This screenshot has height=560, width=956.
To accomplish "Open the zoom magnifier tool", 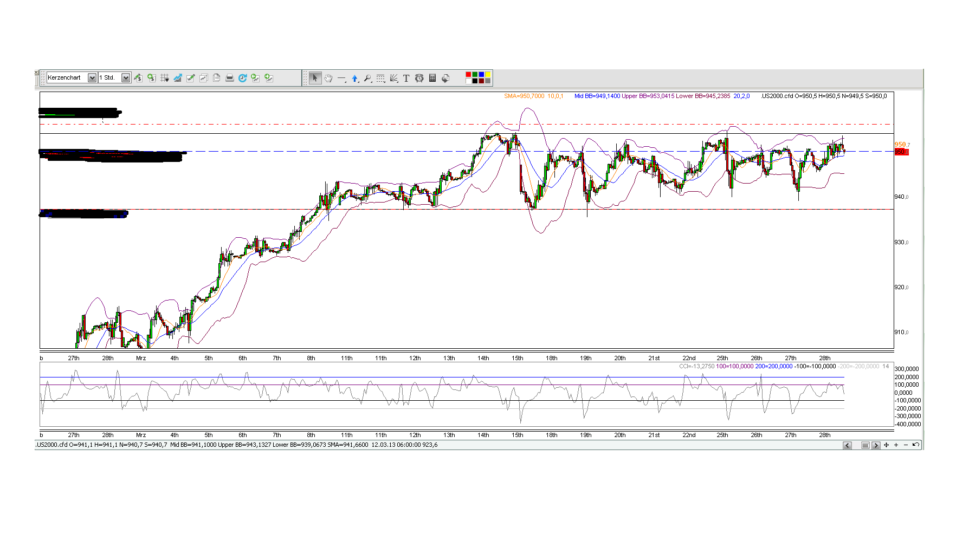I will point(368,78).
